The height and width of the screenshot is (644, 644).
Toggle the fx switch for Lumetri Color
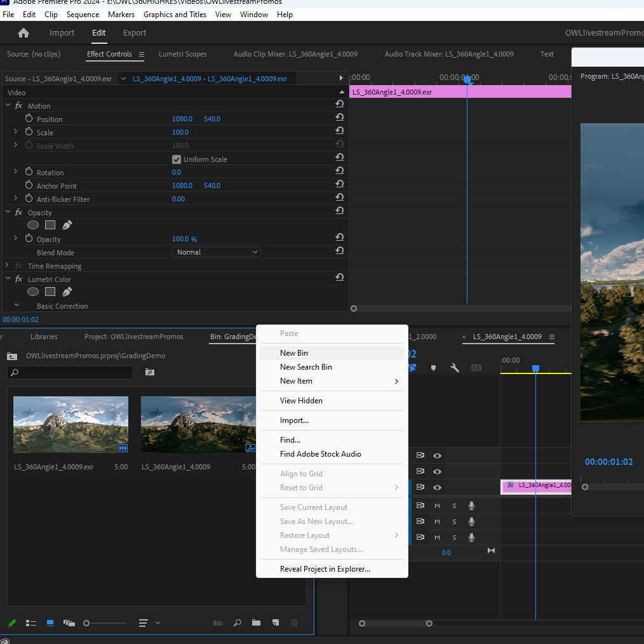(18, 279)
